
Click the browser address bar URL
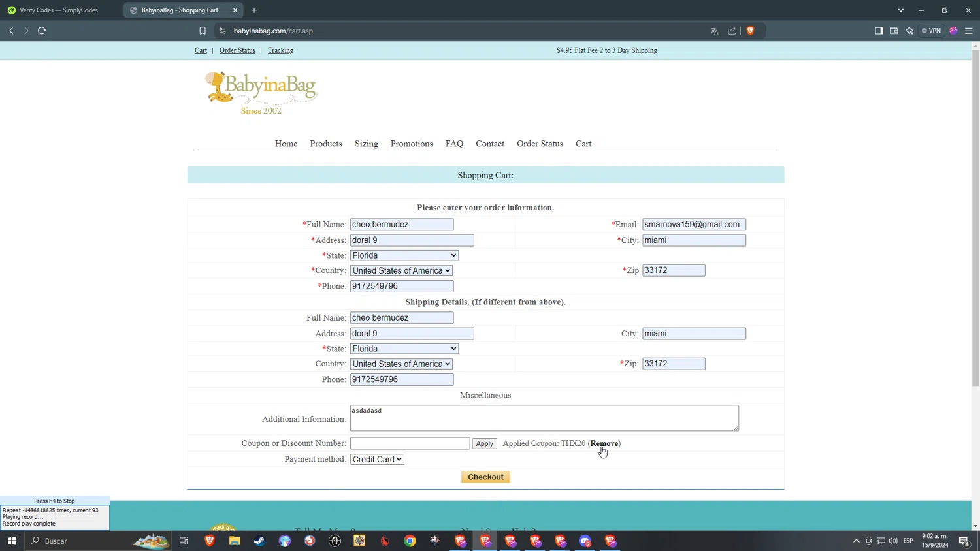coord(273,31)
